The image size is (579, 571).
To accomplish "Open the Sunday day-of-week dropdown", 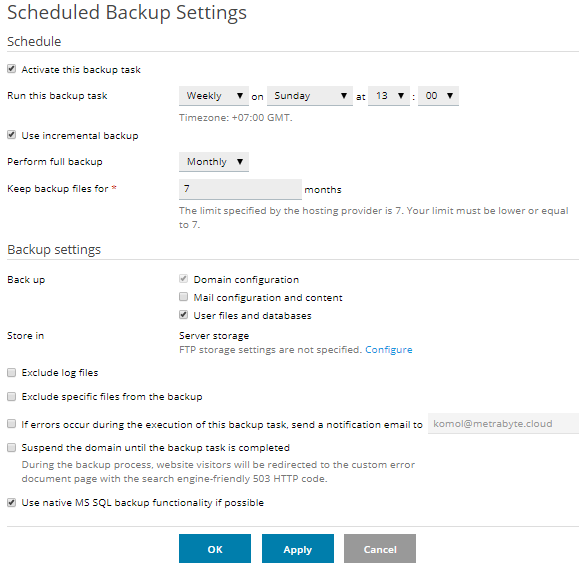I will tap(310, 96).
